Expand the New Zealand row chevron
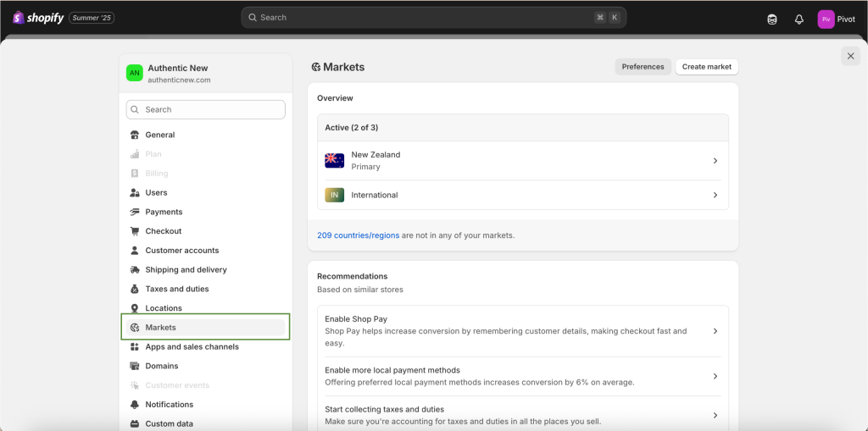The height and width of the screenshot is (431, 868). click(715, 161)
